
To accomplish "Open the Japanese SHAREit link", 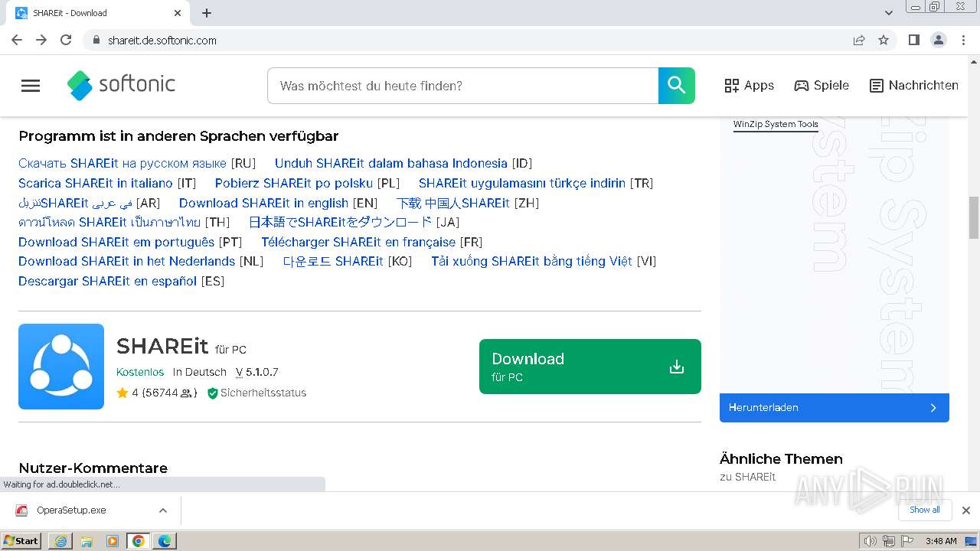I will 341,222.
